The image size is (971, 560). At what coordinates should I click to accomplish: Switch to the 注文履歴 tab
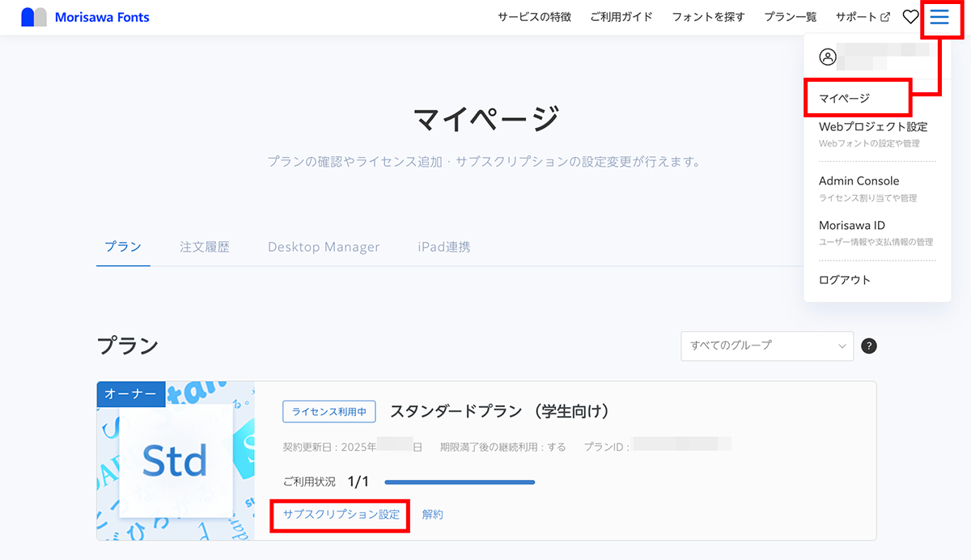pos(205,247)
